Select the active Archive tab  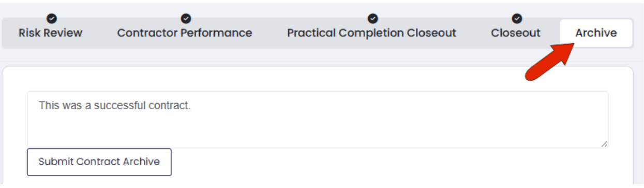coord(596,33)
